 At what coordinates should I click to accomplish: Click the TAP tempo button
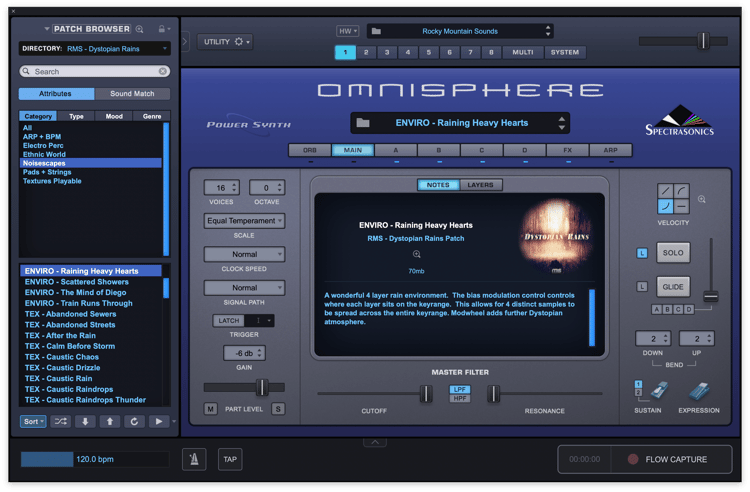pos(230,459)
